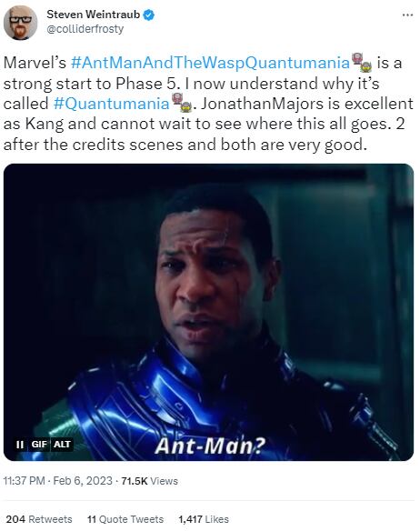Show the ALT image description
The image size is (420, 531).
click(x=62, y=444)
